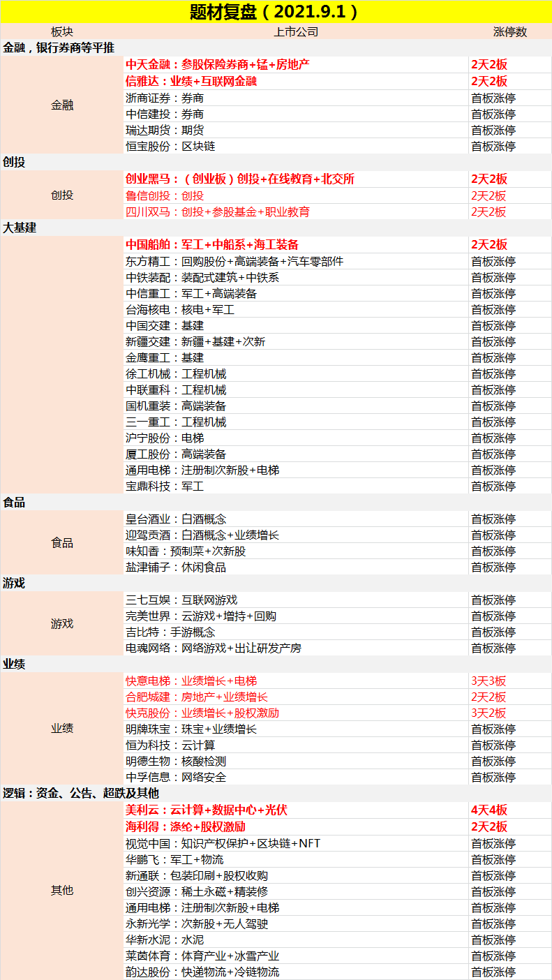Click the cell 华新水泥:水泥

(296, 940)
